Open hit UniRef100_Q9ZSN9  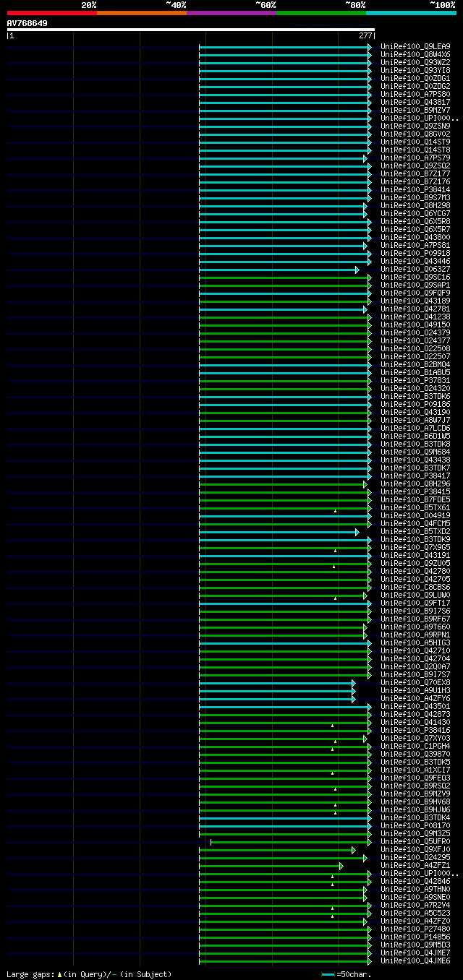pos(415,126)
